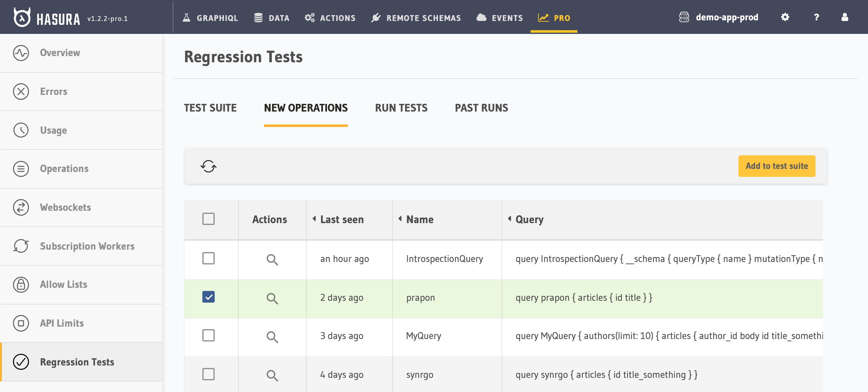The height and width of the screenshot is (392, 868).
Task: Click the Add to test suite button
Action: tap(777, 166)
